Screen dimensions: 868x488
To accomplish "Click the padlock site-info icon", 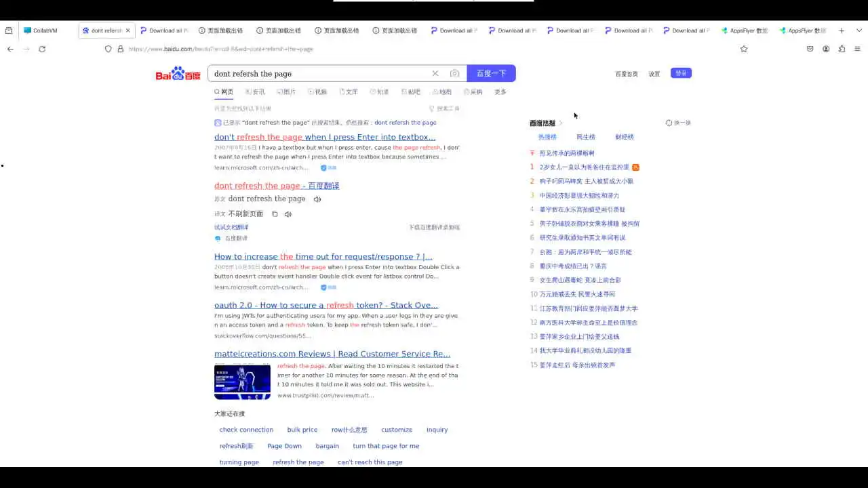I will point(121,49).
